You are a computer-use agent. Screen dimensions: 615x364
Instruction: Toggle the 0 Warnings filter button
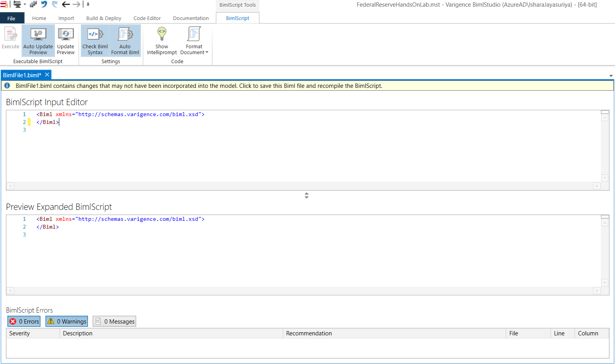tap(66, 321)
